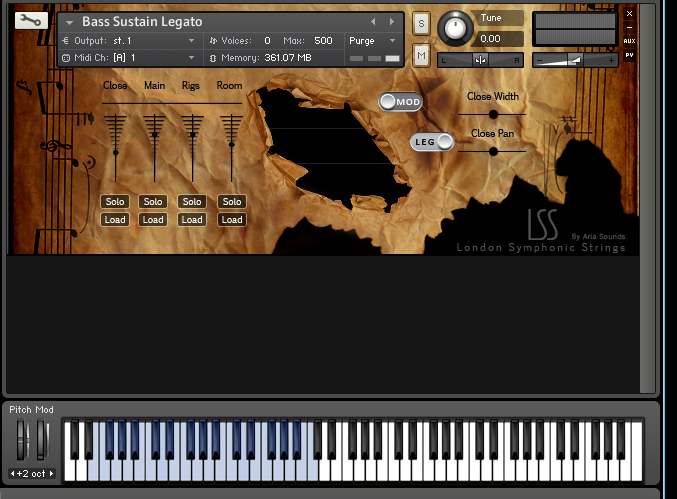677x499 pixels.
Task: Toggle the LEG legato switch
Action: click(432, 142)
